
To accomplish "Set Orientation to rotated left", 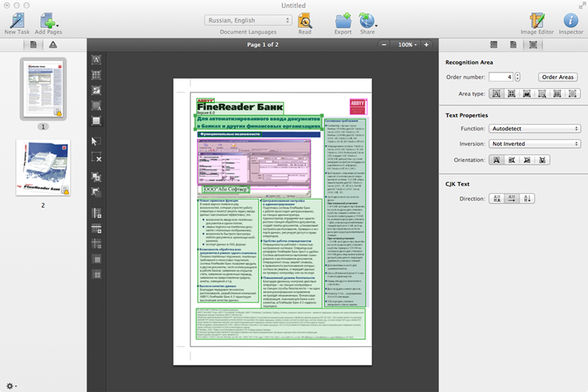I will 512,160.
